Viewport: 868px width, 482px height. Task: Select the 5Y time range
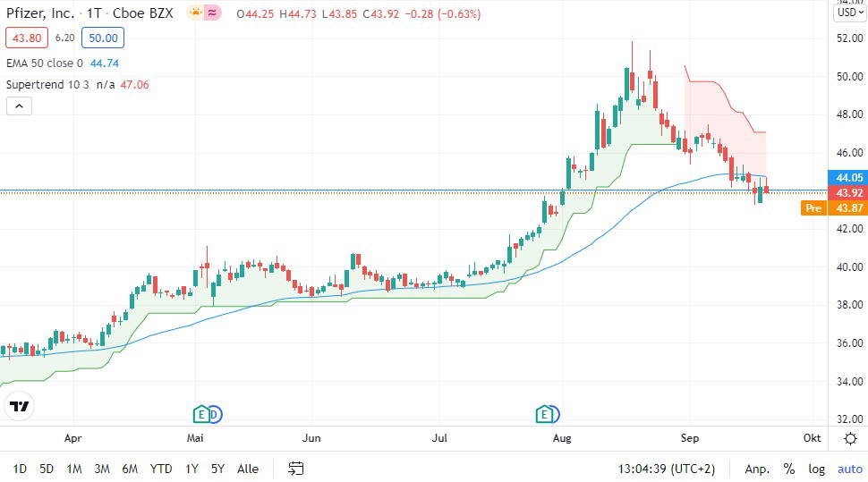click(217, 469)
